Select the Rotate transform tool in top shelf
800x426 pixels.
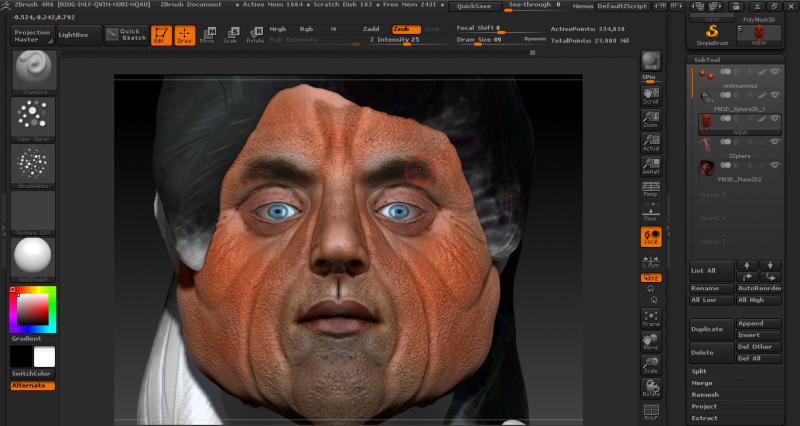pos(255,35)
